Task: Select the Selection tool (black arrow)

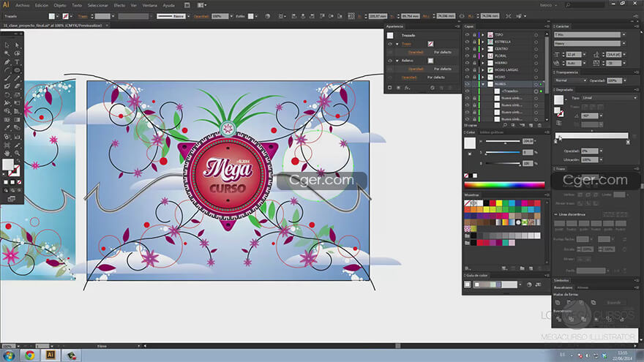Action: pyautogui.click(x=7, y=45)
